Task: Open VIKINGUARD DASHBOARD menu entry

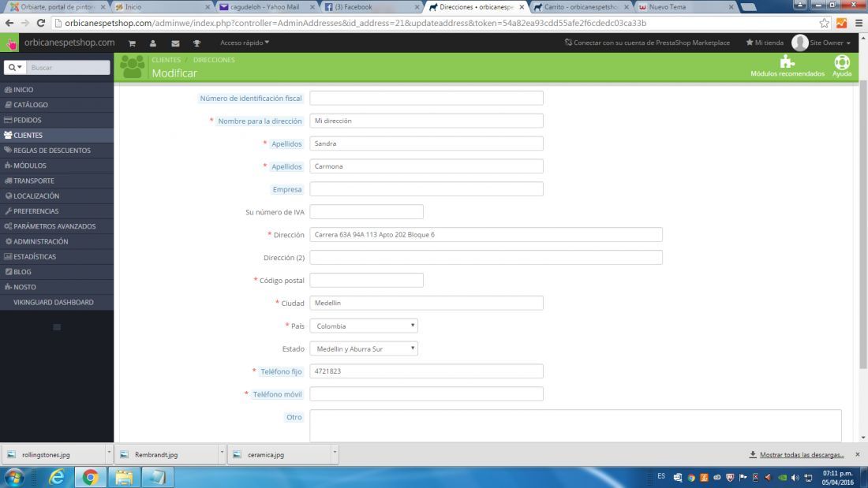Action: 57,302
